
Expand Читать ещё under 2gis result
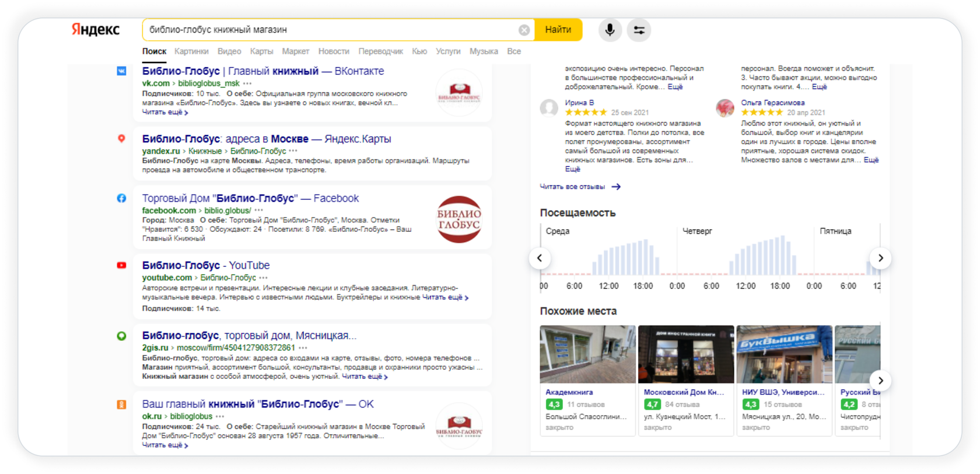(365, 377)
